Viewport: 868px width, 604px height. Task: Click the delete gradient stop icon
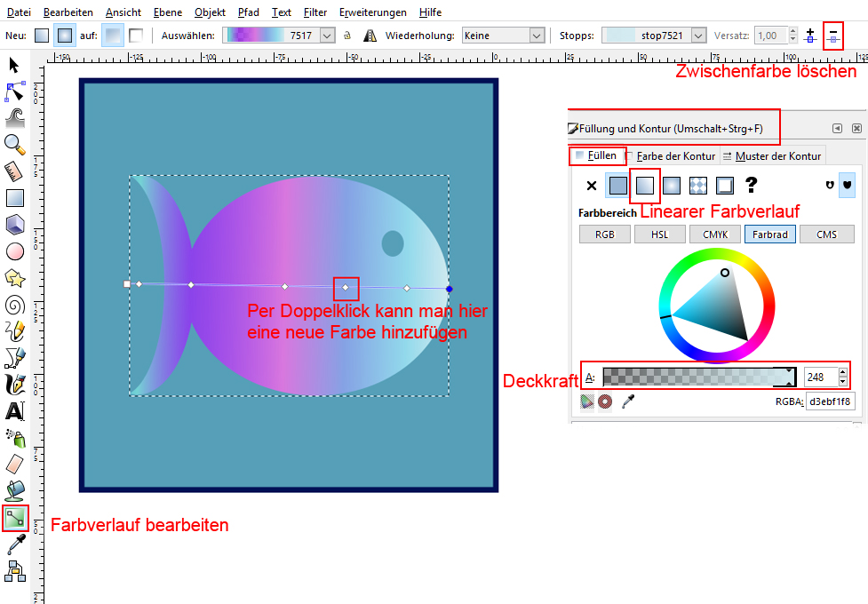(833, 36)
